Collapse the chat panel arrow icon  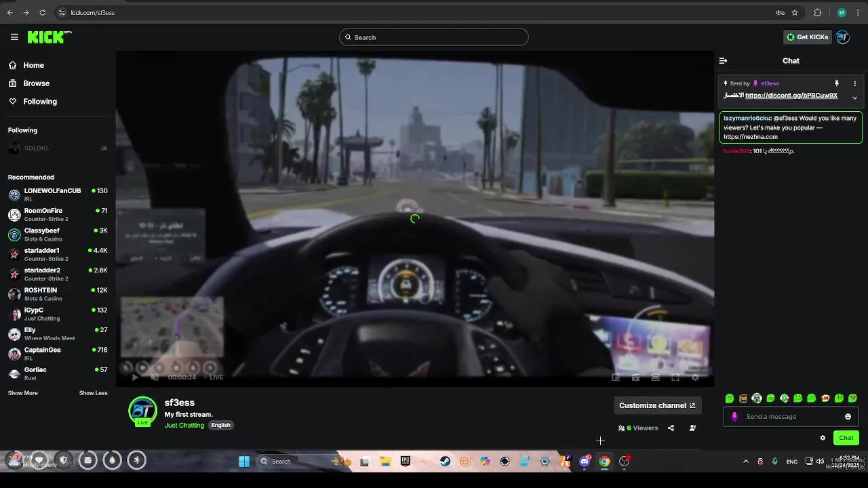[723, 61]
